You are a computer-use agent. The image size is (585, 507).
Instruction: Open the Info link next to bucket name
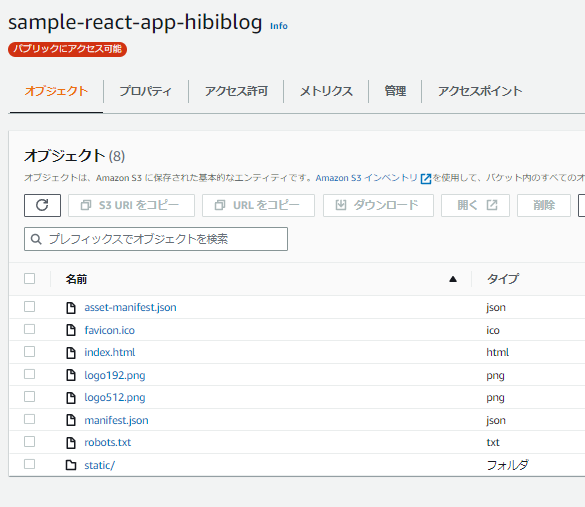pos(279,26)
